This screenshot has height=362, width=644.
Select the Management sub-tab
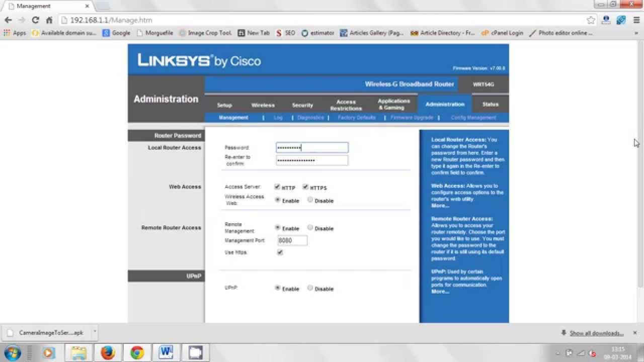[233, 118]
